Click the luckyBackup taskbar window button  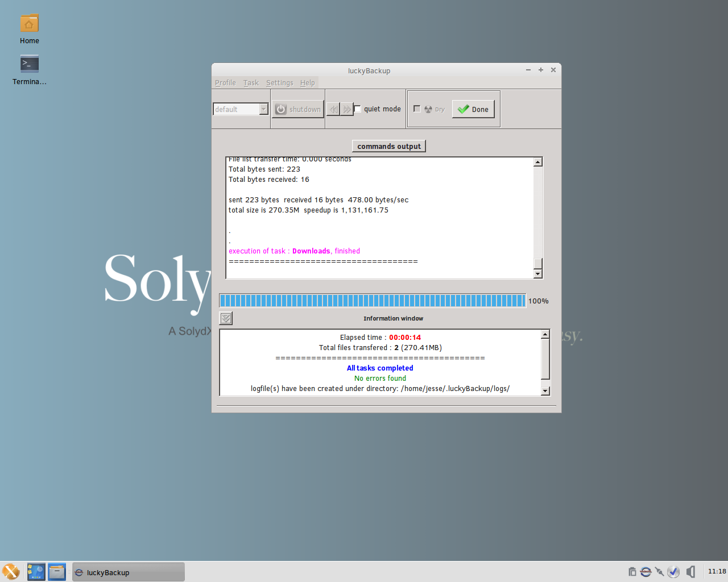tap(129, 572)
